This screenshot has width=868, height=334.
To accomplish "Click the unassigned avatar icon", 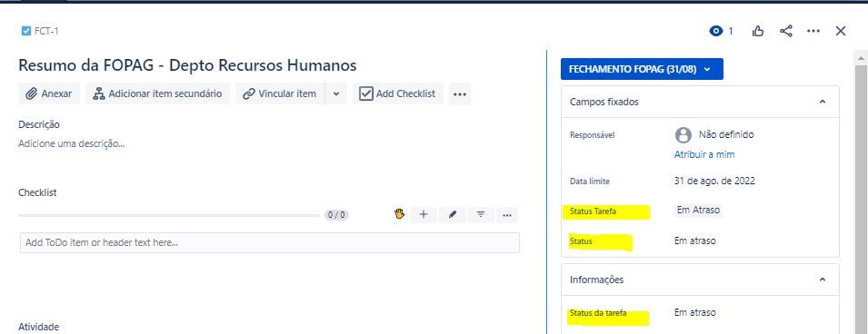I will click(683, 135).
